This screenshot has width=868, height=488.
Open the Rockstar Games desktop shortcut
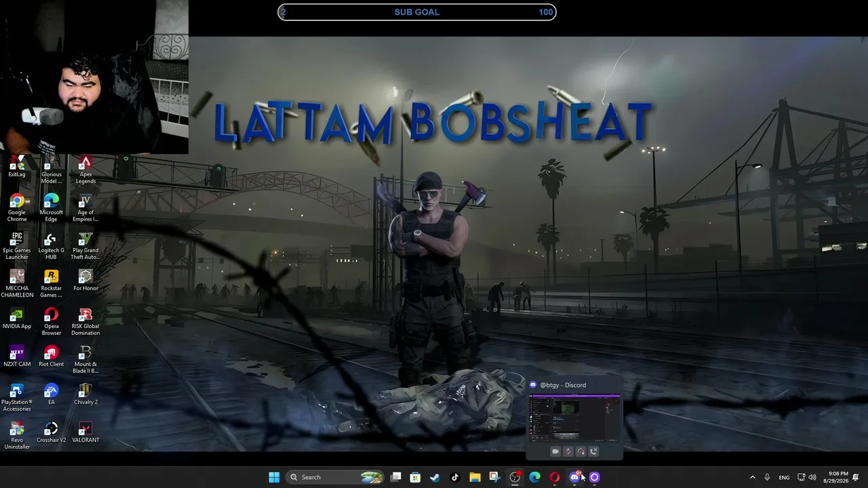coord(51,285)
